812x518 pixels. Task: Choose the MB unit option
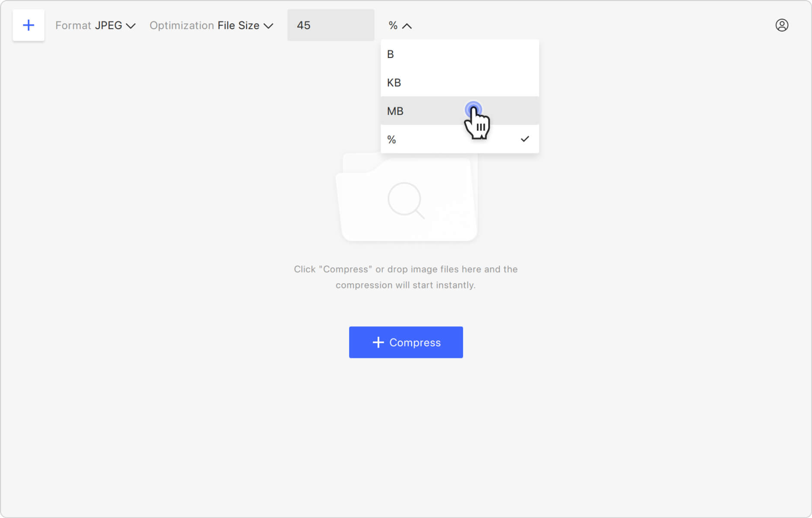(x=460, y=111)
